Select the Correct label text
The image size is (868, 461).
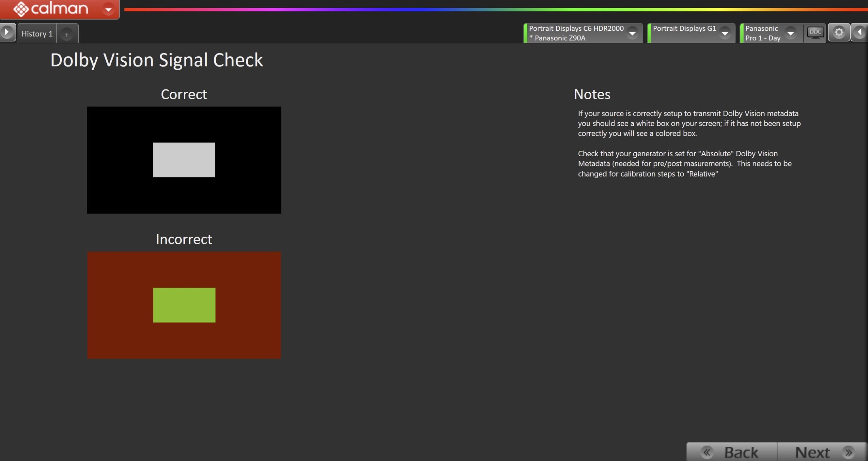tap(184, 94)
